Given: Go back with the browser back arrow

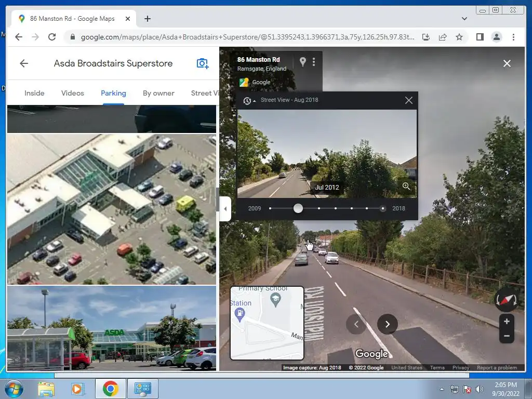Looking at the screenshot, I should click(x=19, y=37).
